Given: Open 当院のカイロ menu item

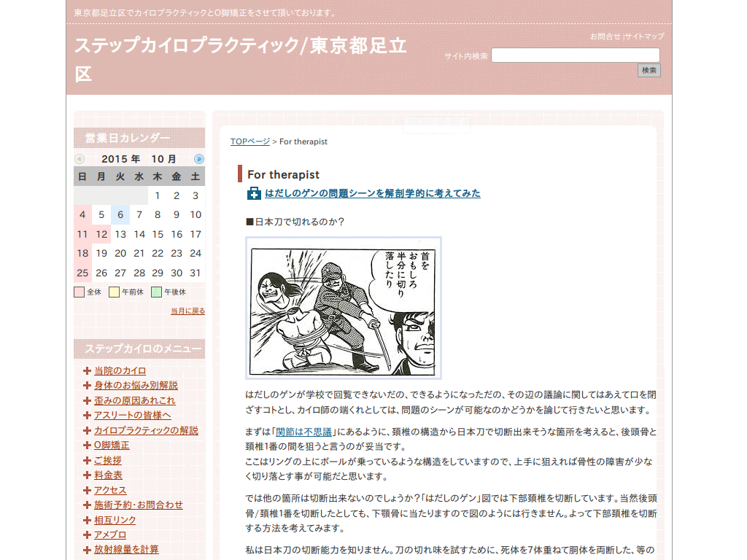Looking at the screenshot, I should pyautogui.click(x=120, y=370).
